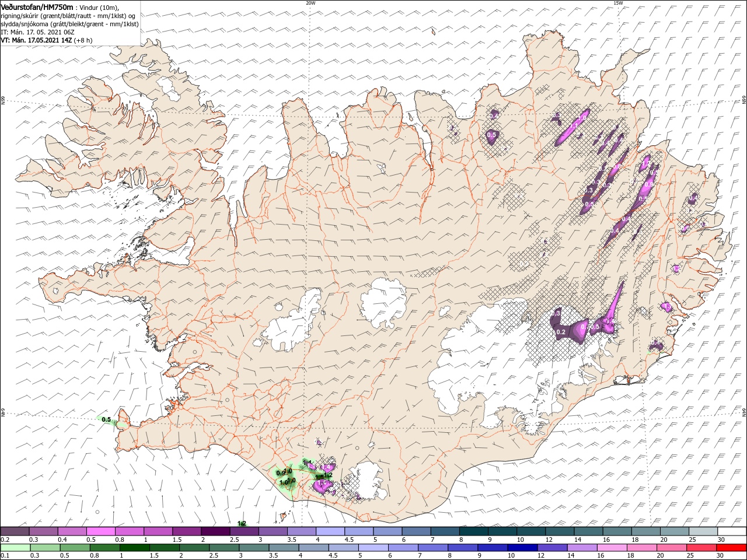
Task: Click the 1.2 rain value at the bottom edge of the map
Action: point(242,523)
